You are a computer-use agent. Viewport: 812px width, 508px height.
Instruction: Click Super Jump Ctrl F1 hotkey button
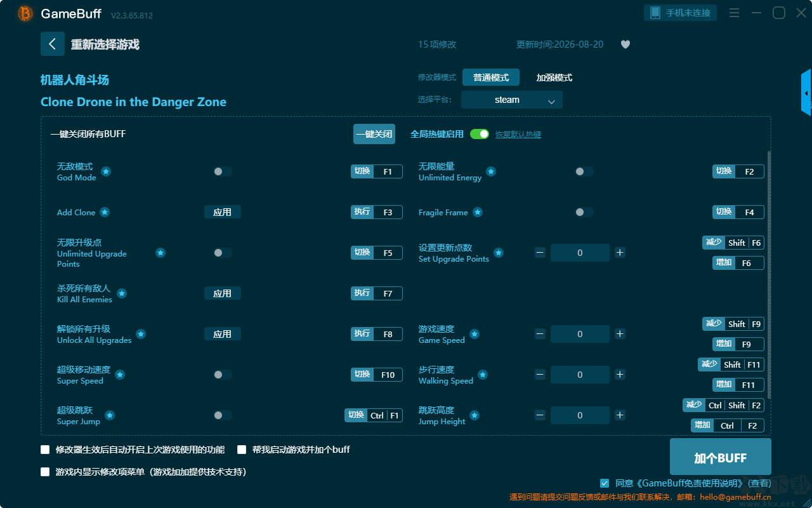pyautogui.click(x=374, y=415)
